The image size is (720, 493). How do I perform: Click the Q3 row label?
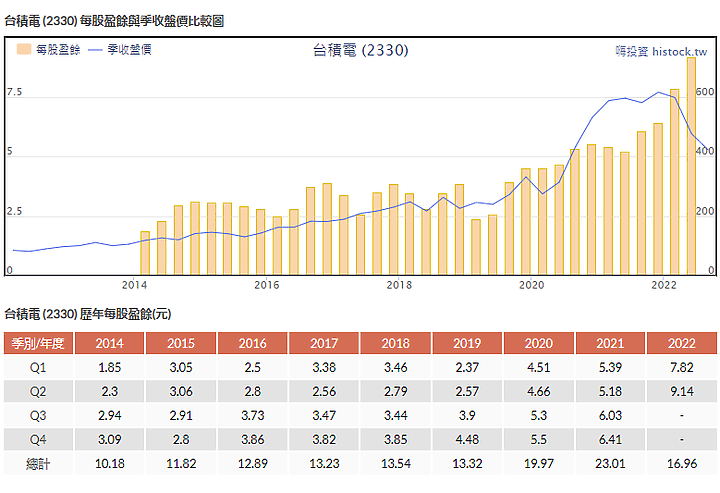(38, 415)
